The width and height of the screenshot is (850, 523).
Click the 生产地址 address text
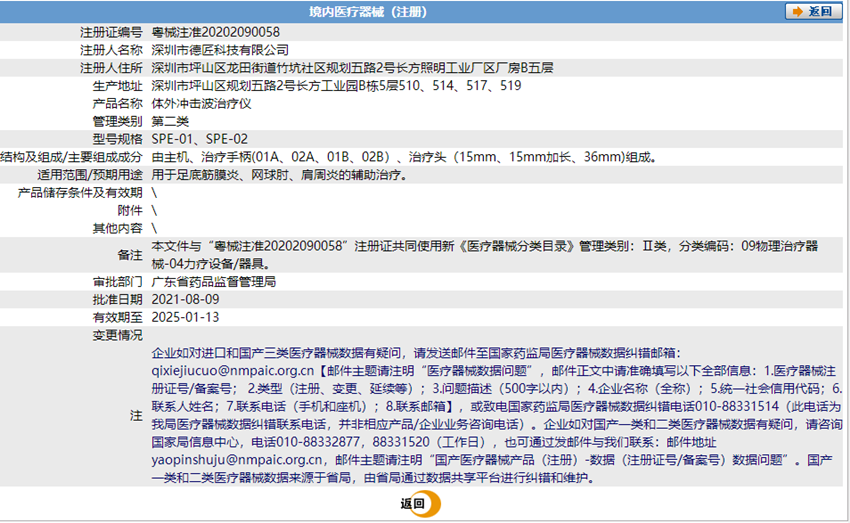point(336,86)
